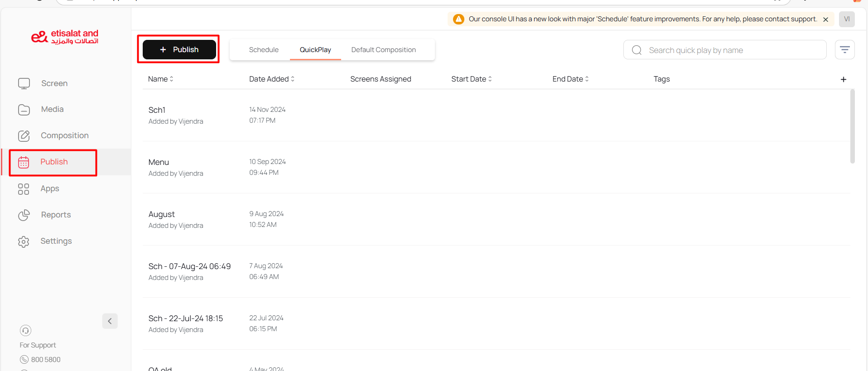Switch to the Schedule tab
The image size is (868, 371).
(264, 50)
